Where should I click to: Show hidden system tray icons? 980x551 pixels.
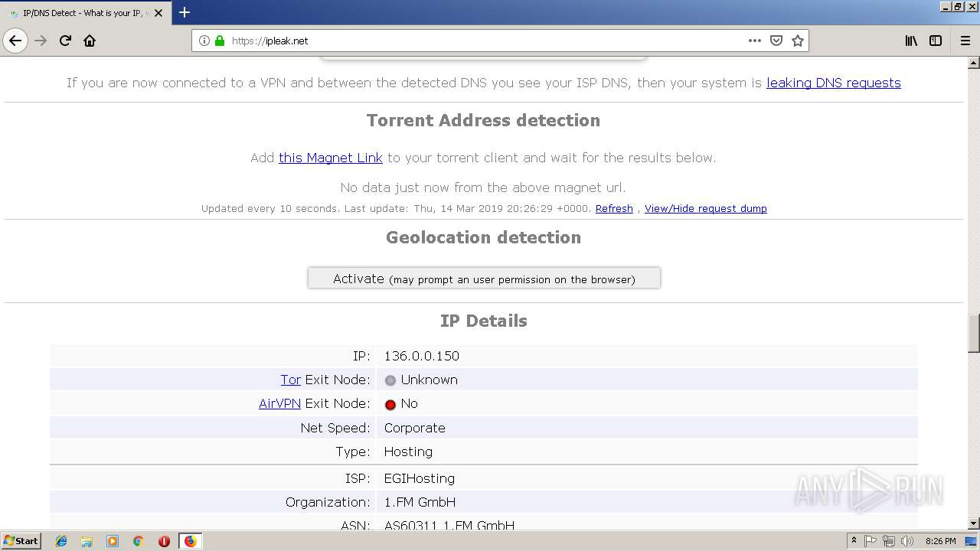click(854, 541)
